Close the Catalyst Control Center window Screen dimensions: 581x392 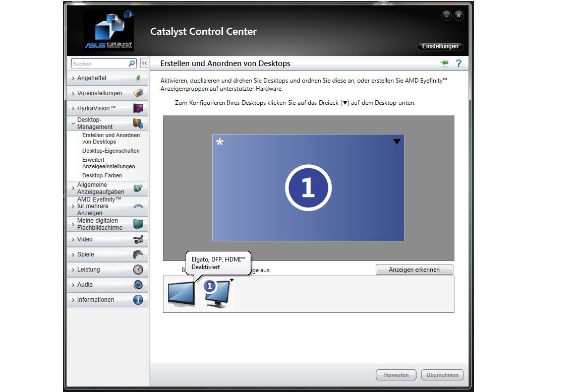click(459, 16)
